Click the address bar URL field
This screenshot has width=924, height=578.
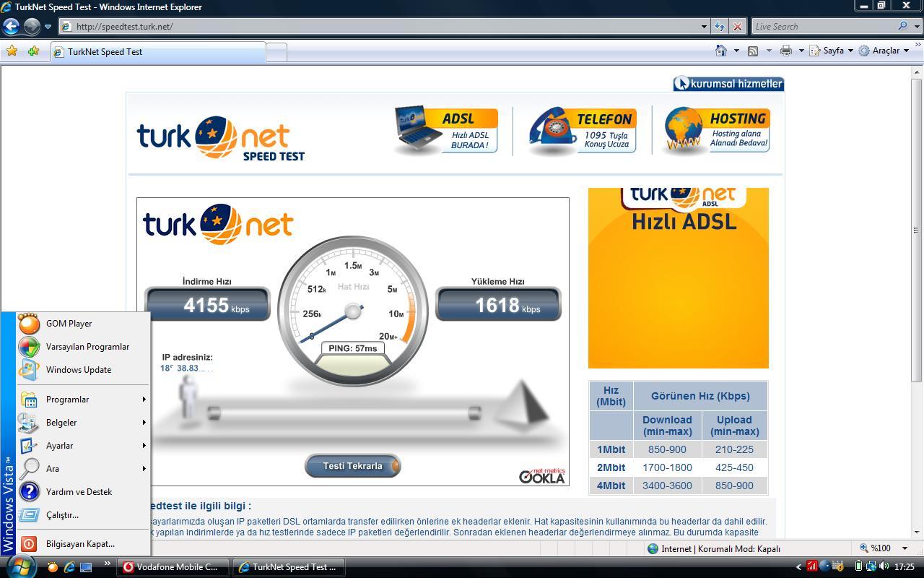[379, 27]
